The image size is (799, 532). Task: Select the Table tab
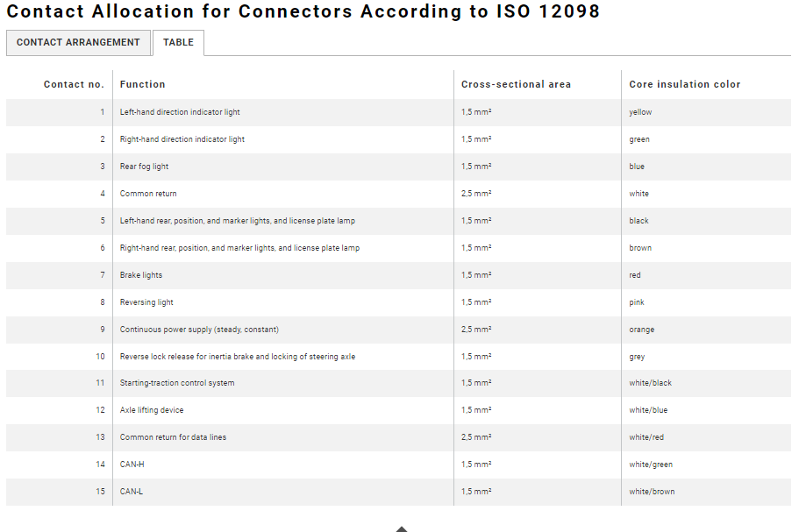tap(178, 42)
